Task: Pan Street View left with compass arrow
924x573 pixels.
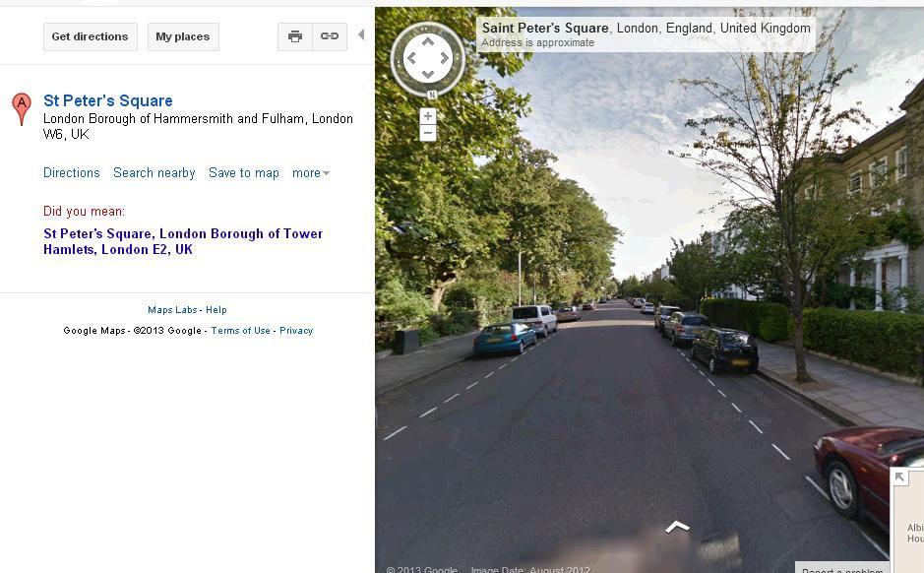Action: point(411,58)
